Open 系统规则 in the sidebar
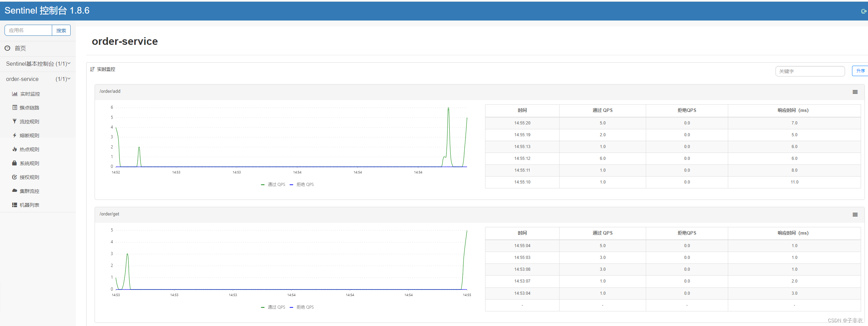The height and width of the screenshot is (326, 868). (30, 163)
